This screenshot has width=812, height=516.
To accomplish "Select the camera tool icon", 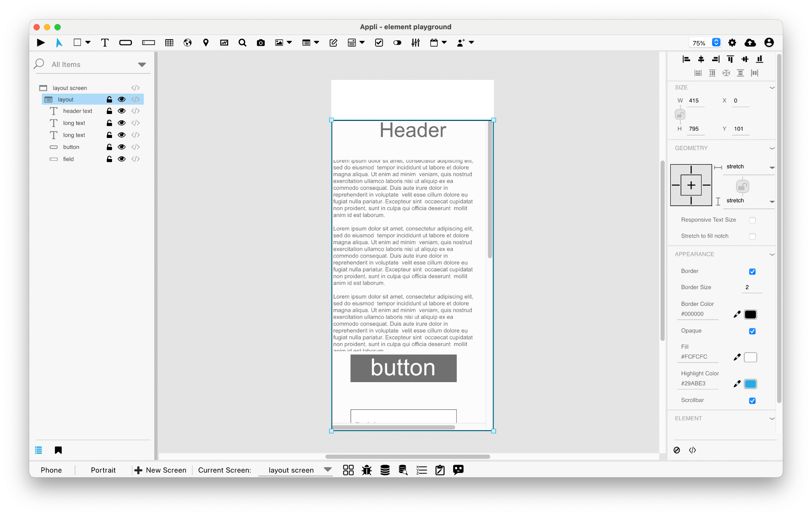I will (x=261, y=43).
